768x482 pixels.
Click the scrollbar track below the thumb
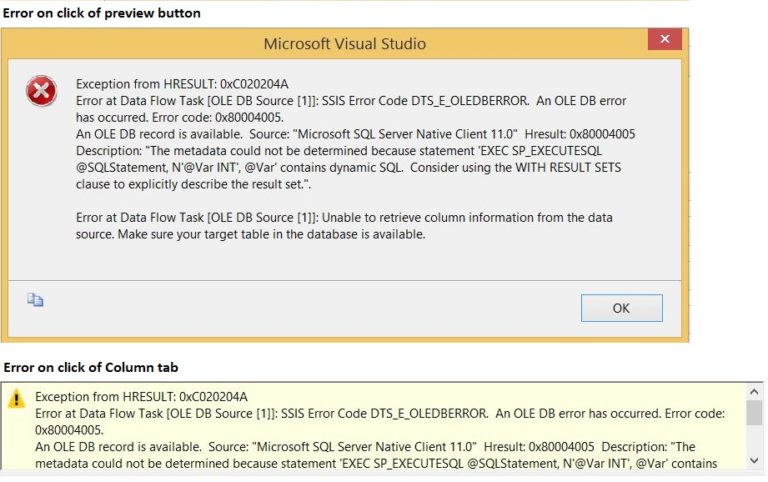(754, 439)
